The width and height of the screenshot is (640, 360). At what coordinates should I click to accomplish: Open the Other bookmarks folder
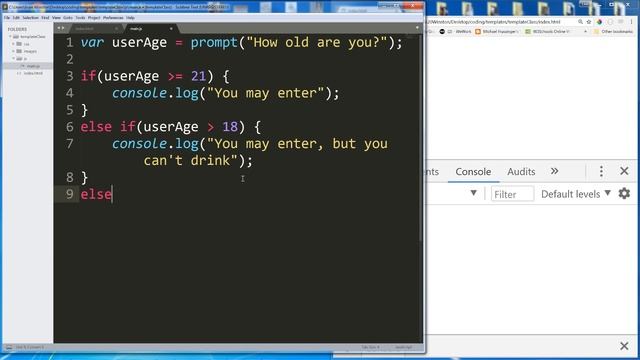[614, 31]
